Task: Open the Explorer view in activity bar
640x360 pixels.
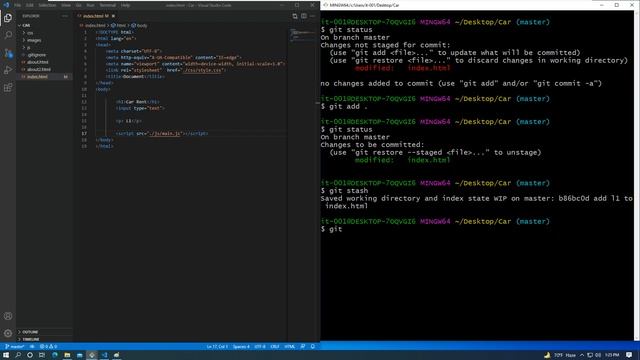Action: point(8,18)
